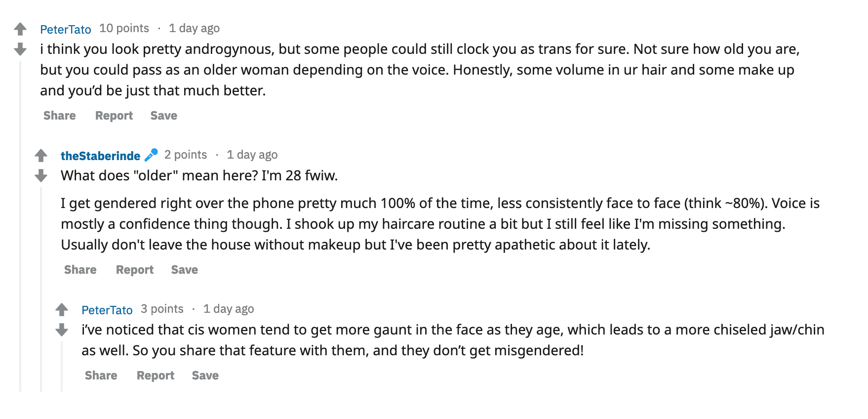
Task: Open PeterTato's profile from the 3 points reply
Action: 107,310
